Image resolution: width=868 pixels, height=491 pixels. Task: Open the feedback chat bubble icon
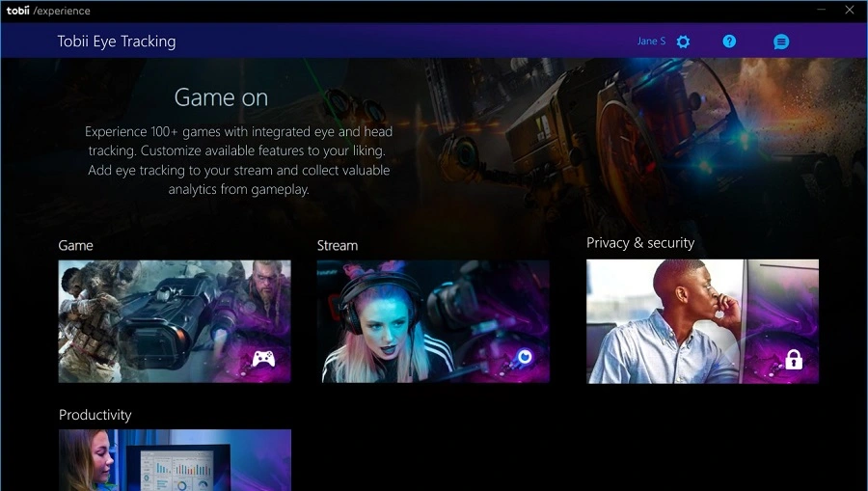tap(781, 41)
